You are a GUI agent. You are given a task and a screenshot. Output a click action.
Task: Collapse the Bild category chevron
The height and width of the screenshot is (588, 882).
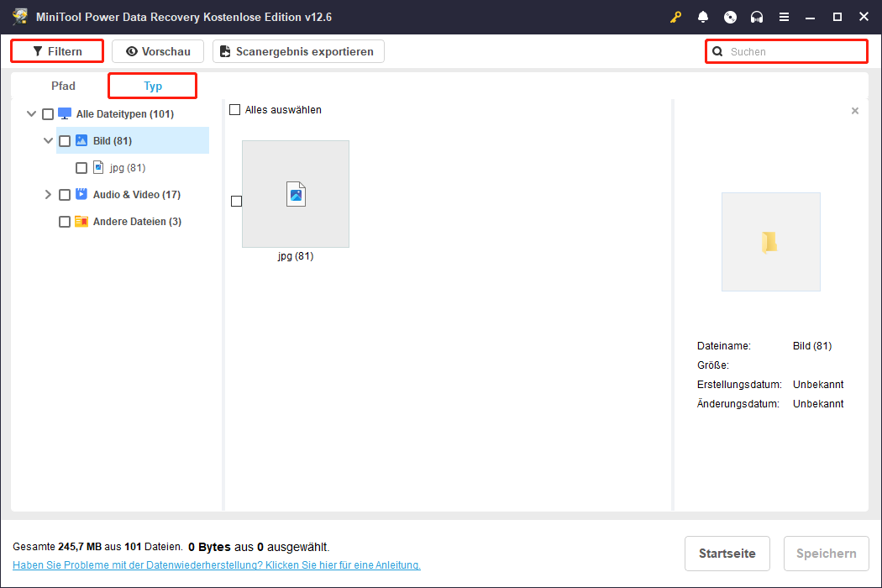click(48, 140)
